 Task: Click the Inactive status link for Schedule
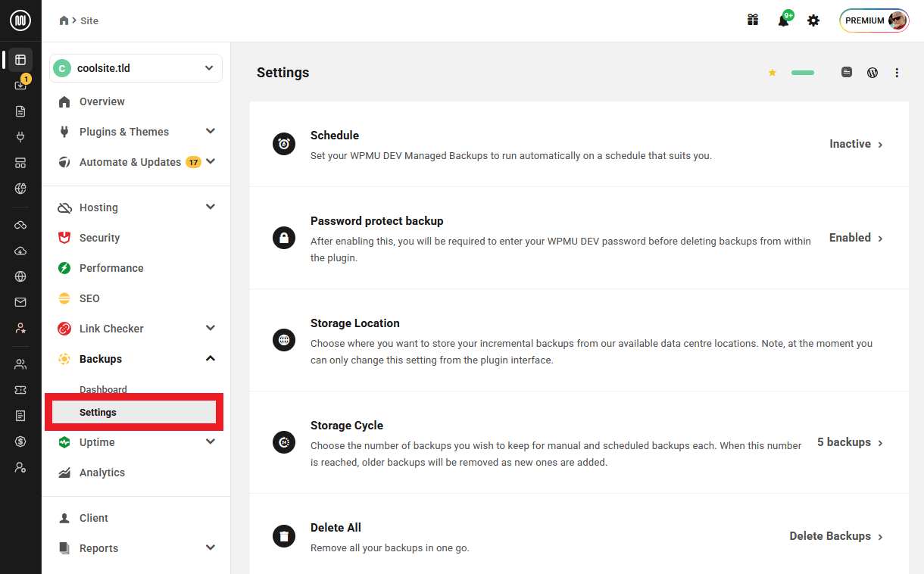[857, 144]
